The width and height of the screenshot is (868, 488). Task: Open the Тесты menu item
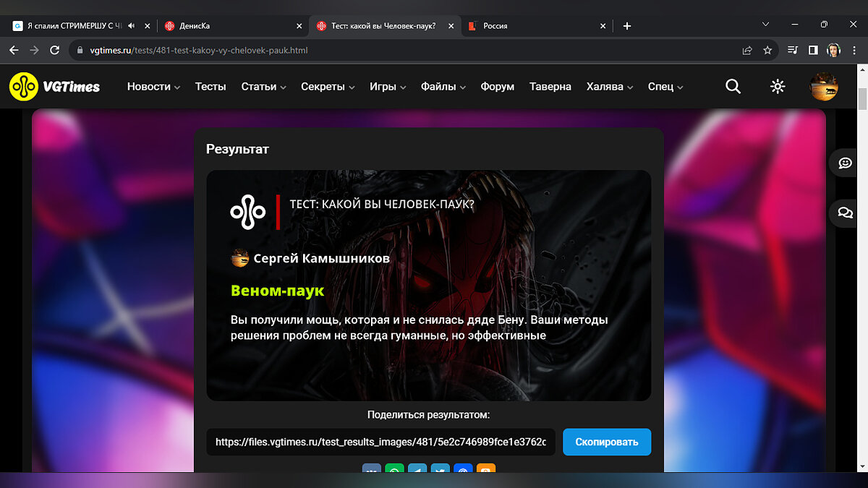[210, 87]
